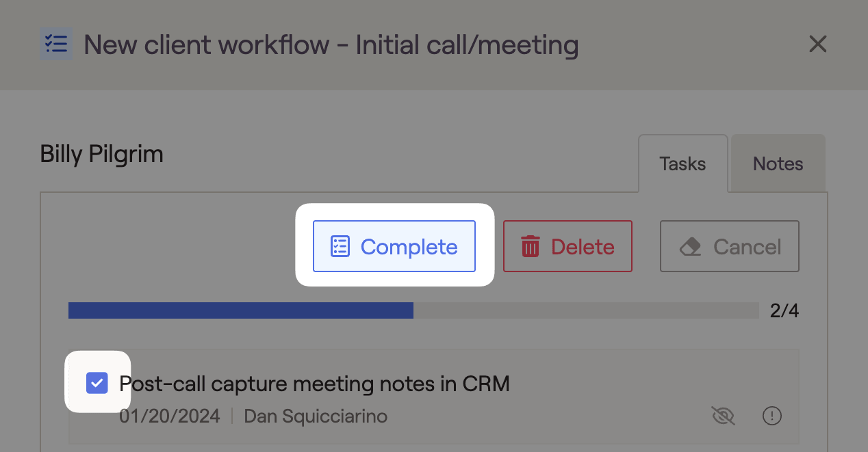Click the blue workflow progress bar
The image size is (868, 452).
241,310
